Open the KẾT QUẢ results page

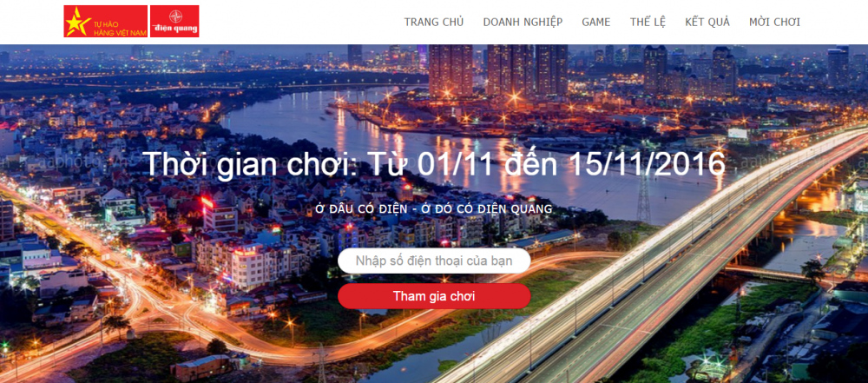point(707,23)
